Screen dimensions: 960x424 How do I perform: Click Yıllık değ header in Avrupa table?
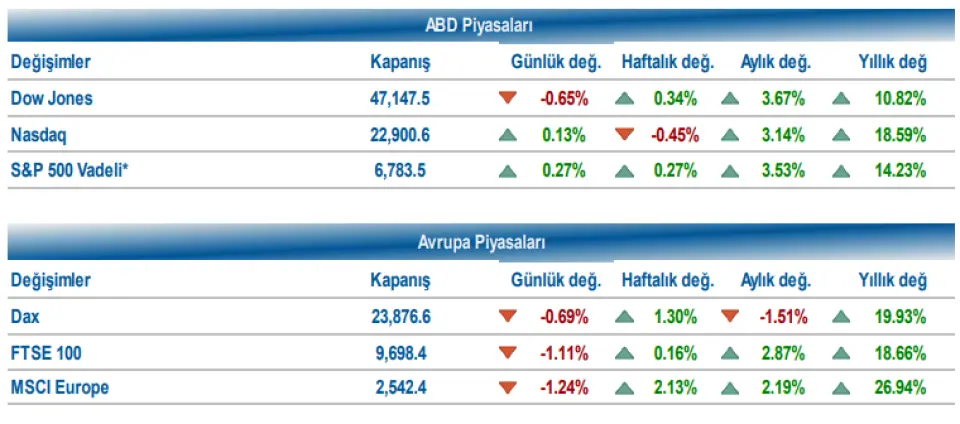coord(893,280)
